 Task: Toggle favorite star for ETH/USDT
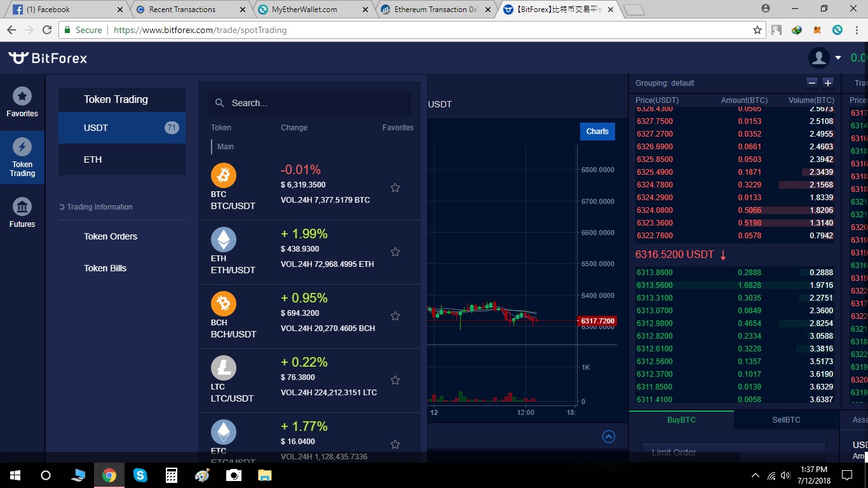click(x=395, y=252)
